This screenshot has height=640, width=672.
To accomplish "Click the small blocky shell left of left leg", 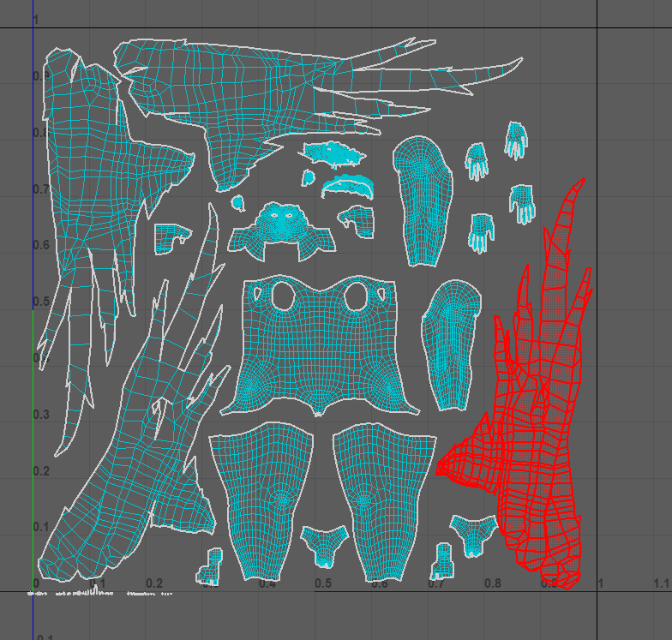I will pyautogui.click(x=210, y=565).
